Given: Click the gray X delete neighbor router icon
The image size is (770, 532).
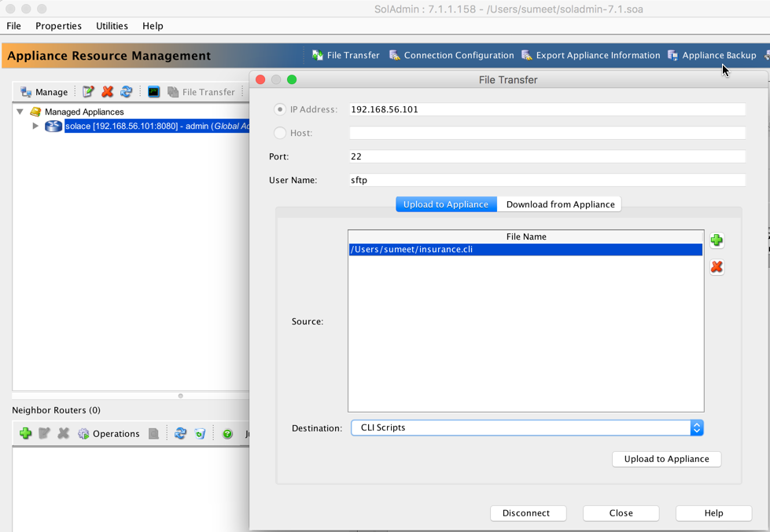Looking at the screenshot, I should [64, 433].
